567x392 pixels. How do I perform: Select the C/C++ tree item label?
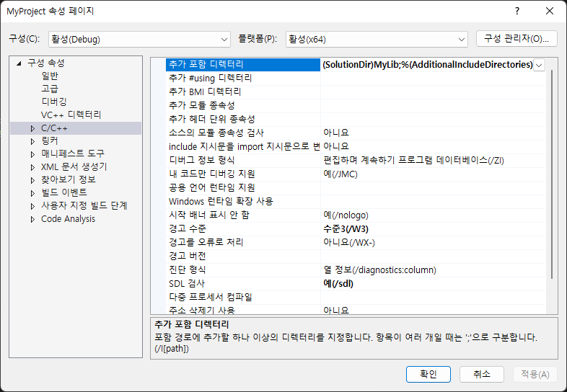[54, 128]
